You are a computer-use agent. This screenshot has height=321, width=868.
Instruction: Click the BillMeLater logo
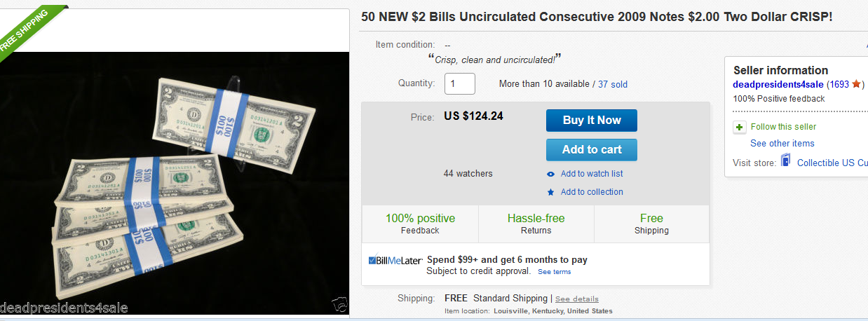pos(395,261)
